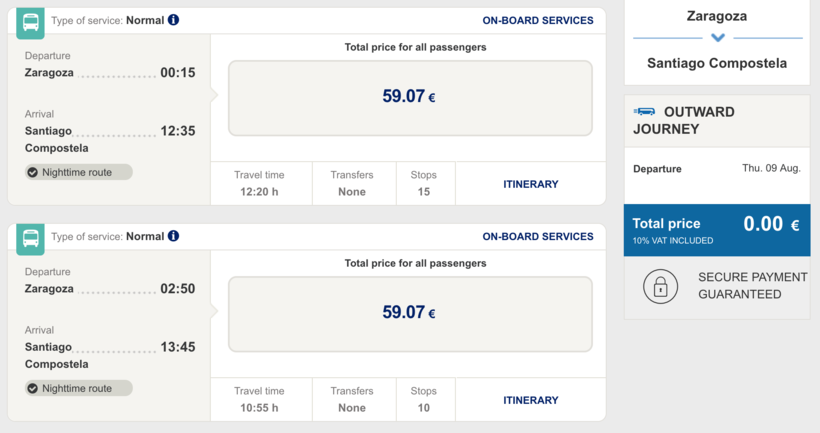
Task: Open the Itinerary for the 12:20 h trip
Action: [530, 184]
